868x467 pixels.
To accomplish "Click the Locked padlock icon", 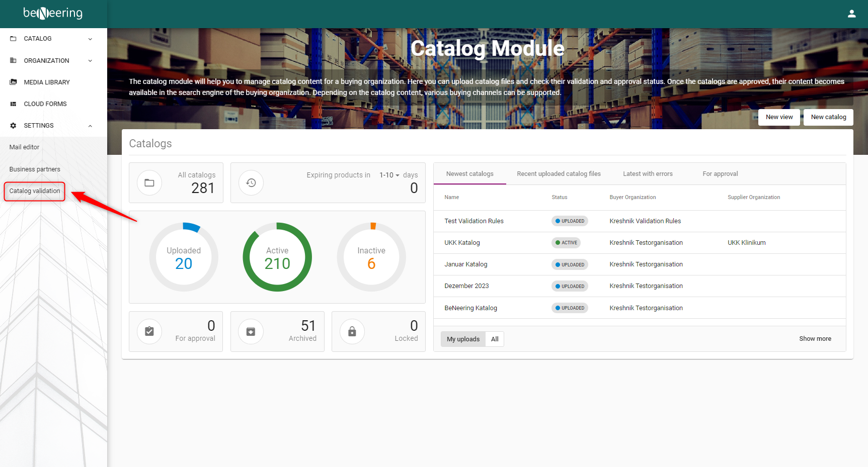I will (352, 331).
